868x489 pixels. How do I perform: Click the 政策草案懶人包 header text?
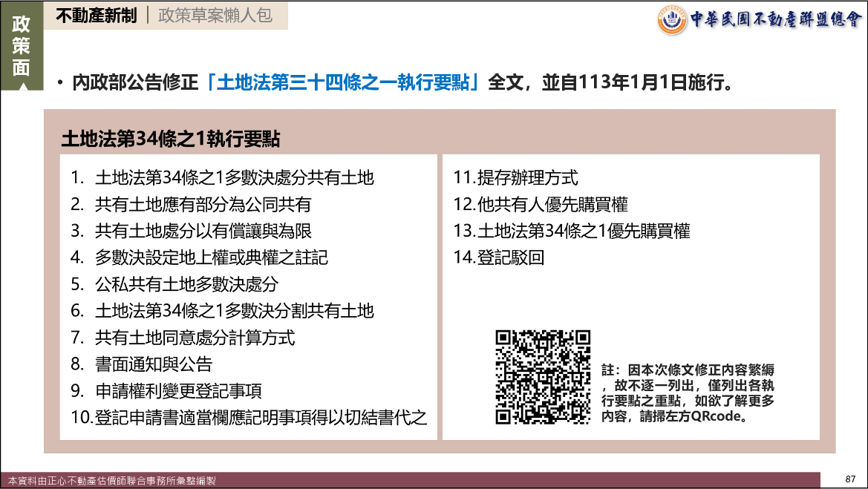[x=215, y=16]
